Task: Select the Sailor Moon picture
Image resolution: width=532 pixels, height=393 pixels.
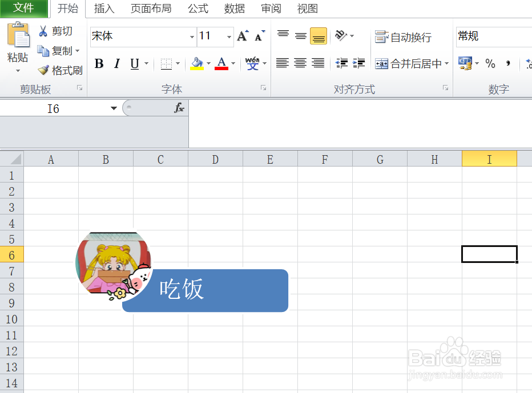Action: [x=114, y=266]
